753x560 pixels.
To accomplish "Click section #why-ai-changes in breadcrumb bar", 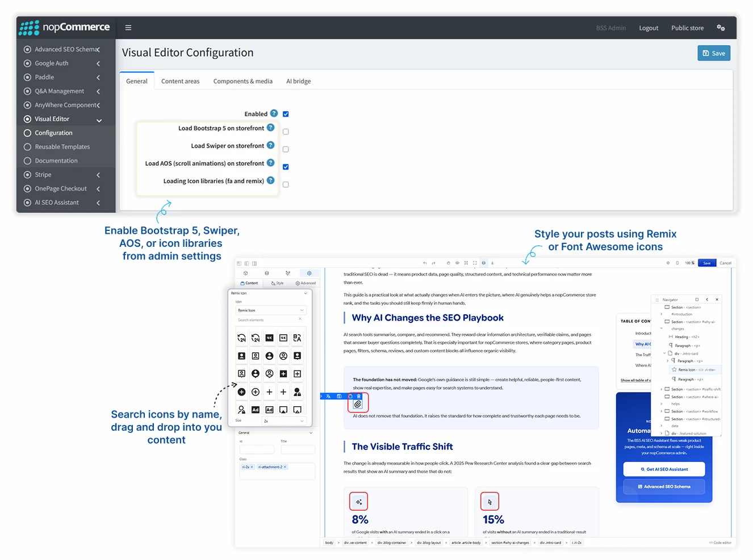I will (x=510, y=542).
